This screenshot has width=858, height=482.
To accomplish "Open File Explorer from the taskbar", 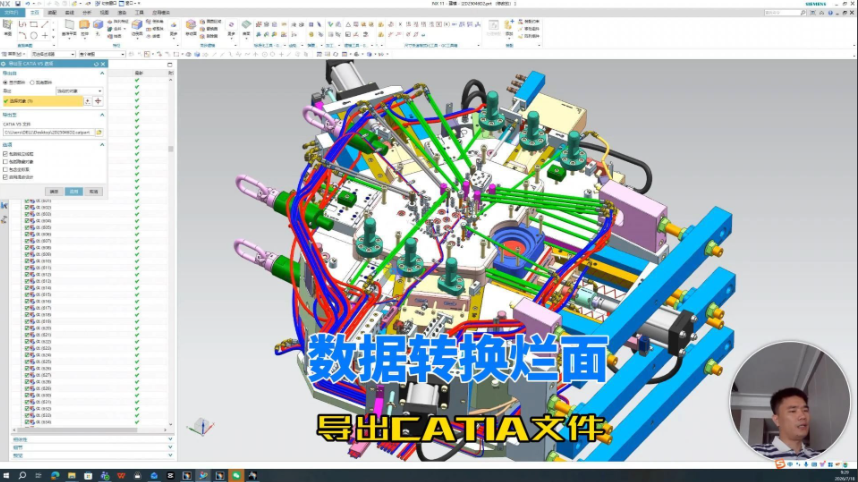I will pyautogui.click(x=71, y=475).
